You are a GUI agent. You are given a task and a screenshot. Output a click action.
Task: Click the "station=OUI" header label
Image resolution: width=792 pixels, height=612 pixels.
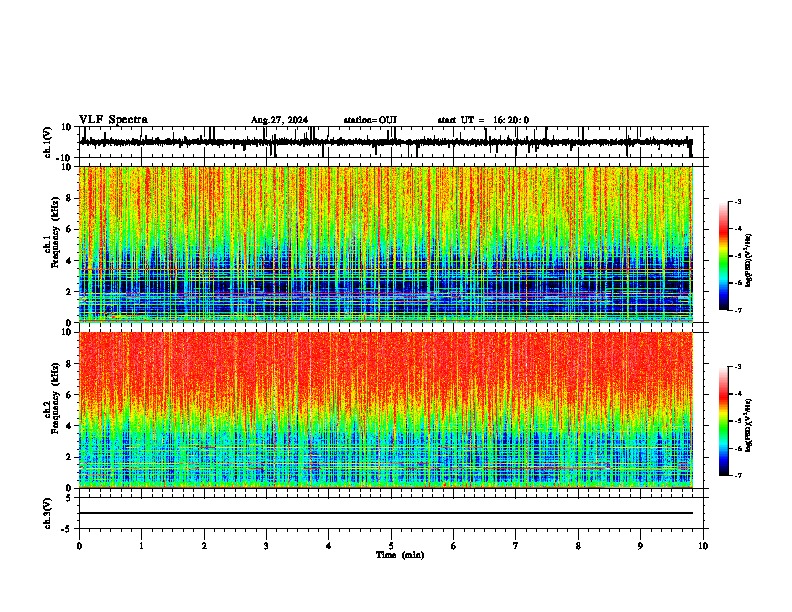click(370, 120)
